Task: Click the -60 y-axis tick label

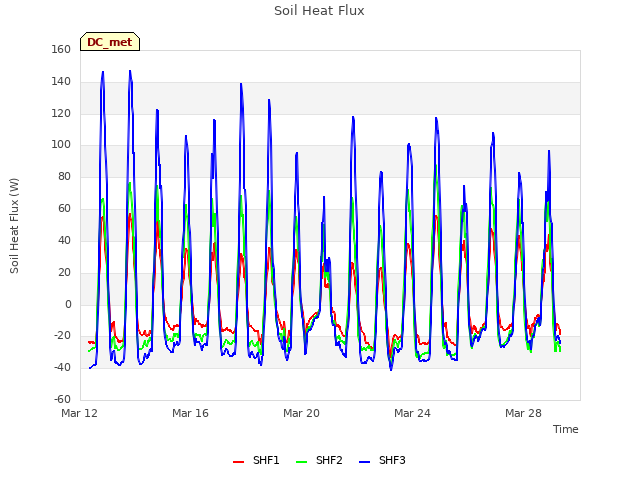Action: 62,399
